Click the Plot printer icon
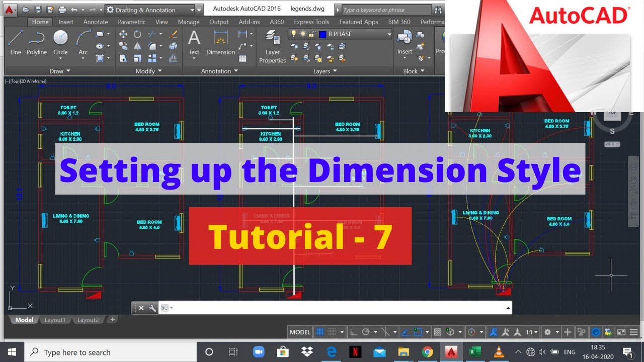 (62, 10)
